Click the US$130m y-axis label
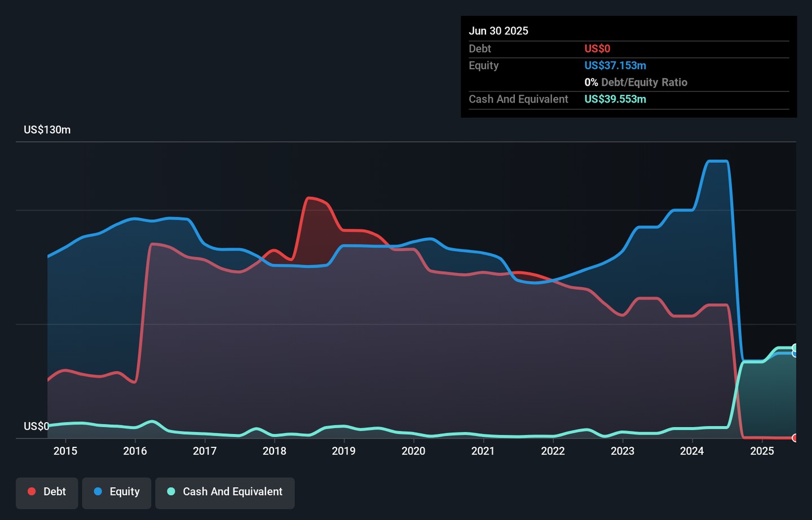 (47, 130)
